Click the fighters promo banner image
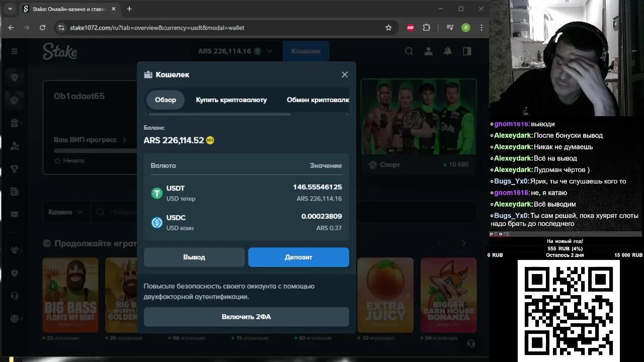Viewport: 644px width, 362px height. point(419,117)
